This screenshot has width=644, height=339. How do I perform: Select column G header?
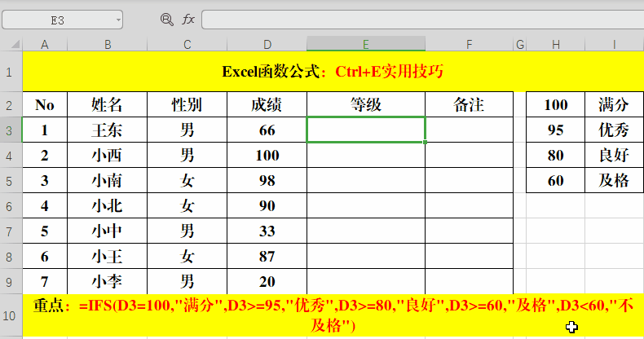(x=520, y=44)
